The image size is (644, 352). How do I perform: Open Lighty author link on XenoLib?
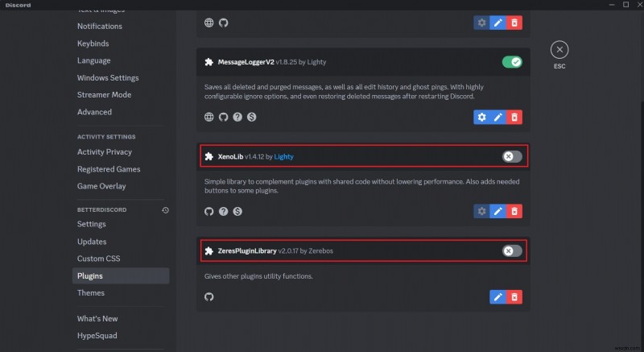[x=284, y=156]
